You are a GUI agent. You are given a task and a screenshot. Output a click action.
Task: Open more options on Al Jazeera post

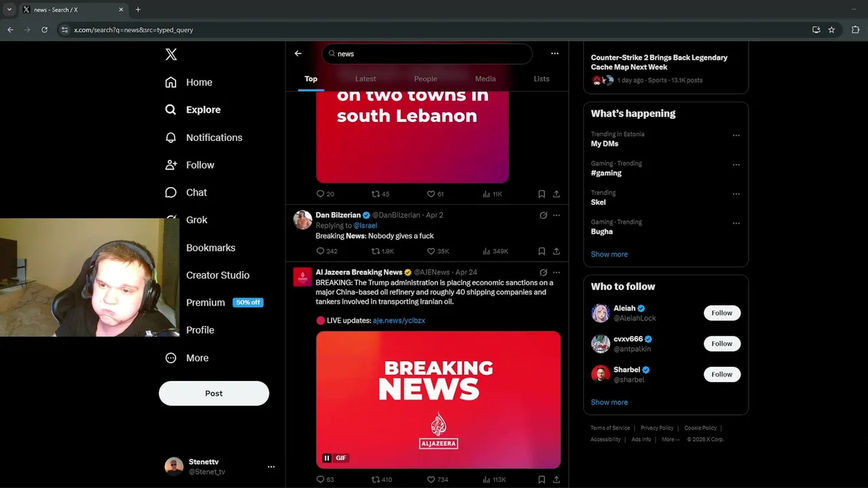[x=556, y=272]
